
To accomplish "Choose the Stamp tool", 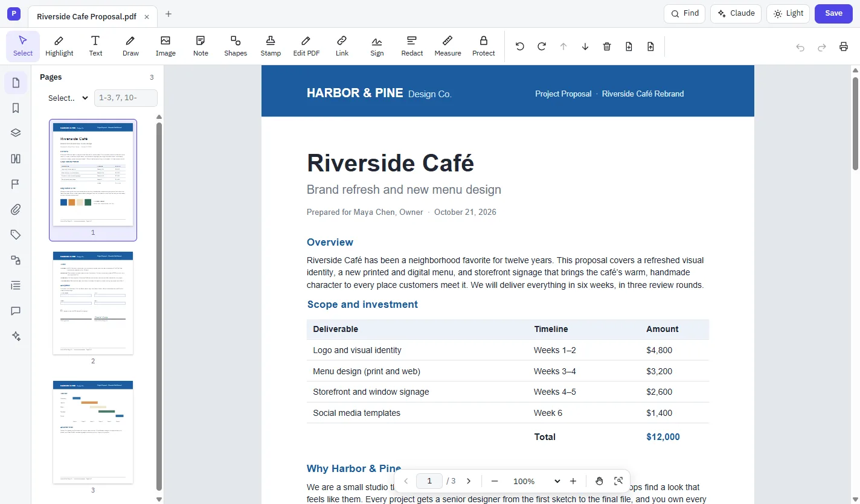I will [271, 46].
